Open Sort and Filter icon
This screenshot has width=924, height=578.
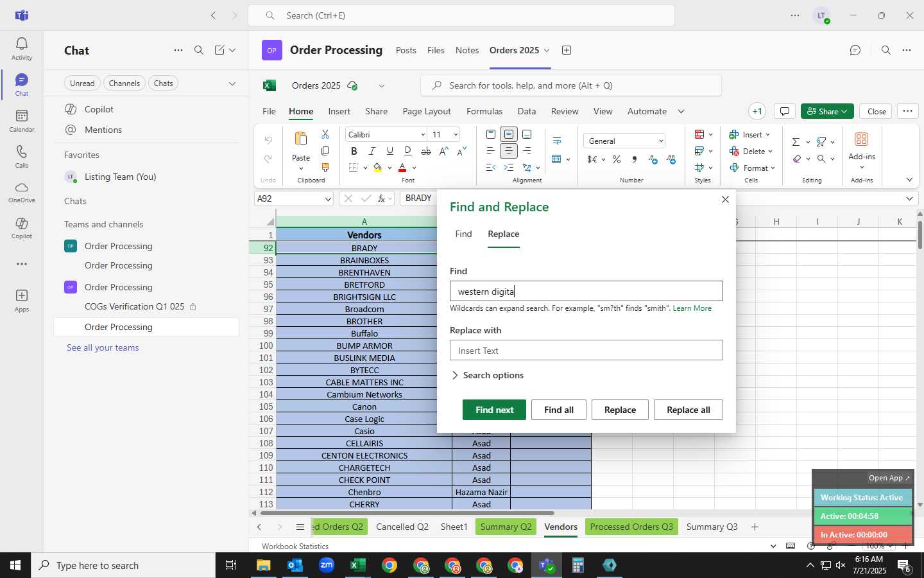pos(821,142)
